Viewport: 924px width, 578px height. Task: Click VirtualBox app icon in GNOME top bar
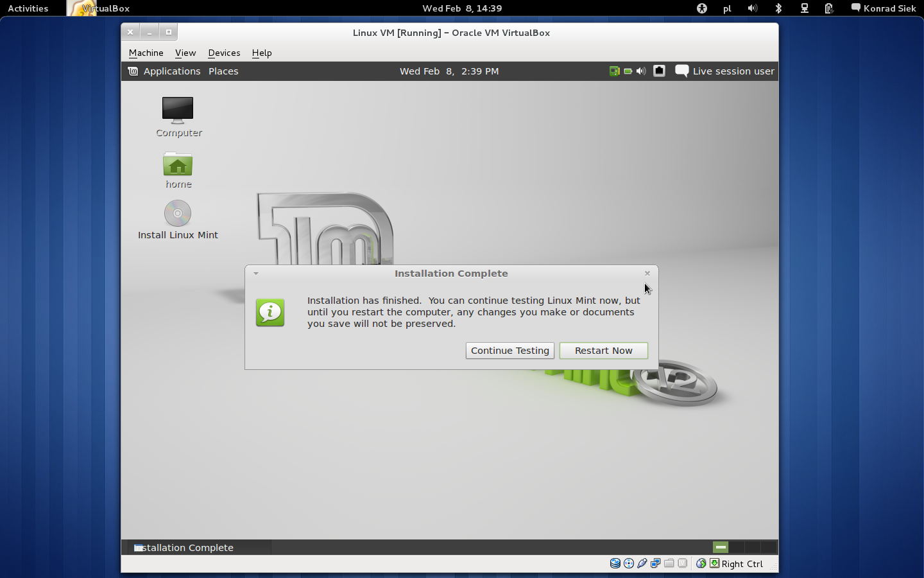click(81, 8)
